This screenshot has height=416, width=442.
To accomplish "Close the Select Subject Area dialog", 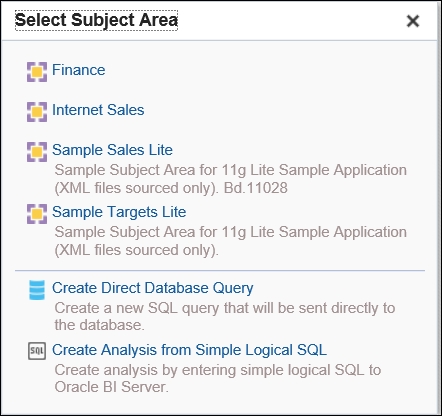I will coord(413,21).
